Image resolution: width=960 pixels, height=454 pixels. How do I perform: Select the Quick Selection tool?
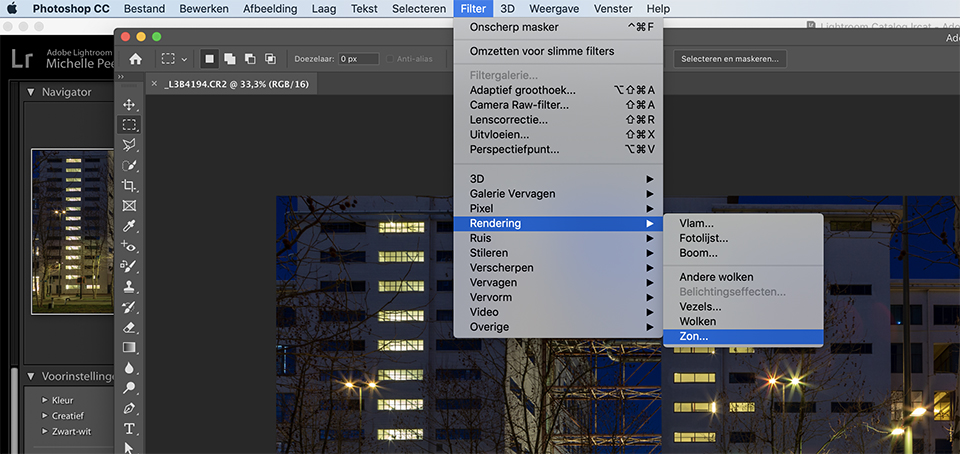129,165
